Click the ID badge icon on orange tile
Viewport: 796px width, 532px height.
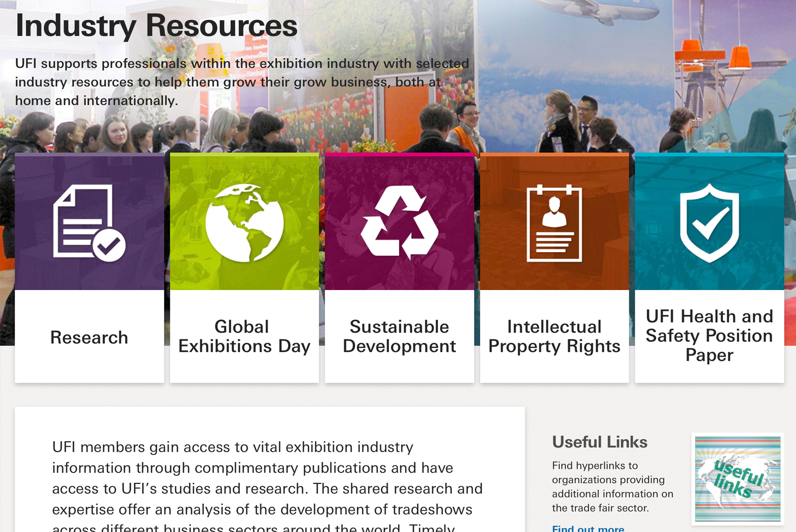tap(554, 224)
